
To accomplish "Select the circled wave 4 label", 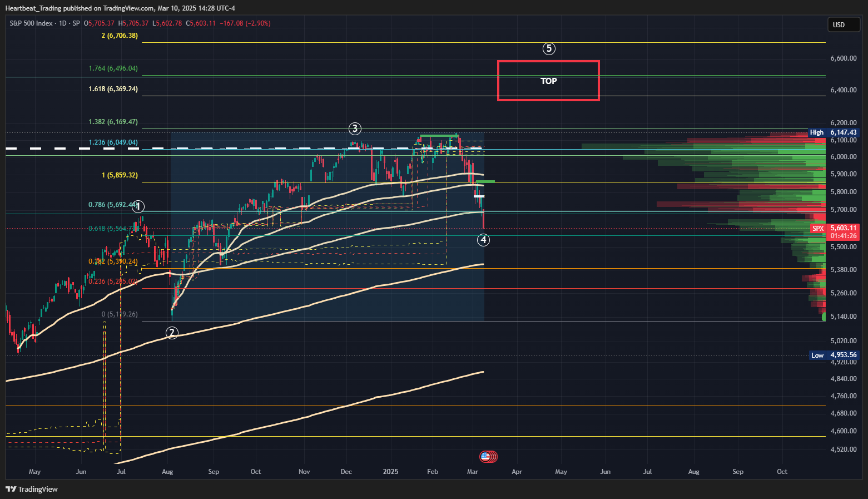I will [484, 240].
